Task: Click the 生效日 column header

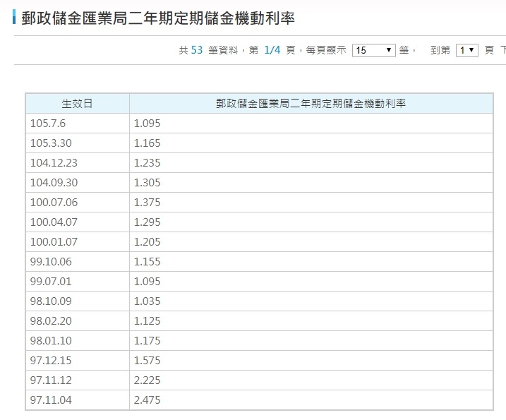Action: click(78, 104)
